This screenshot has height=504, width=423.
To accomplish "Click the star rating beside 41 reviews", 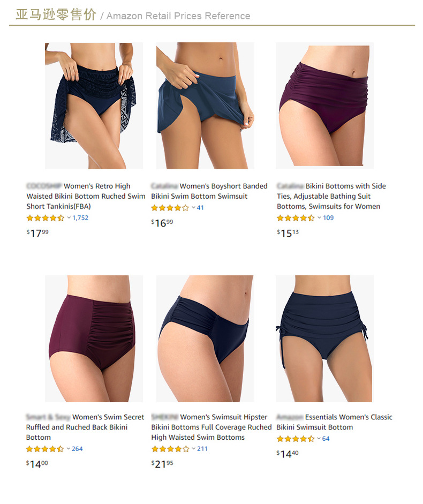I will pyautogui.click(x=170, y=208).
